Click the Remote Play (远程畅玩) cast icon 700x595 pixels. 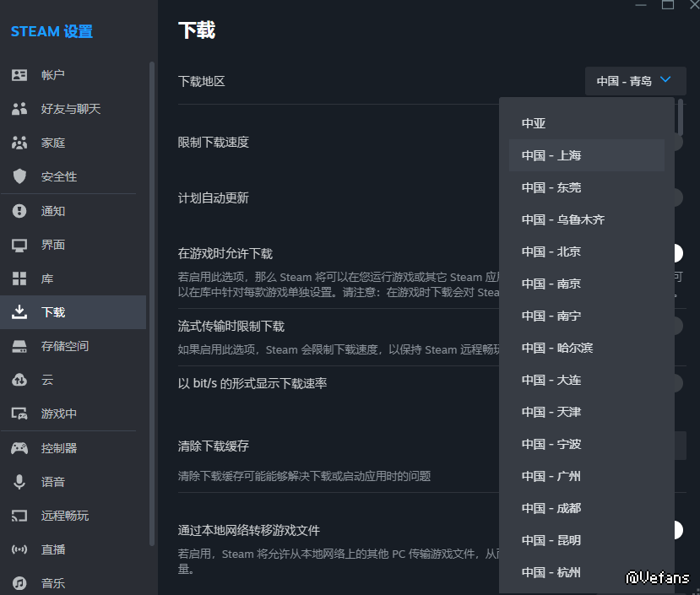(x=19, y=516)
